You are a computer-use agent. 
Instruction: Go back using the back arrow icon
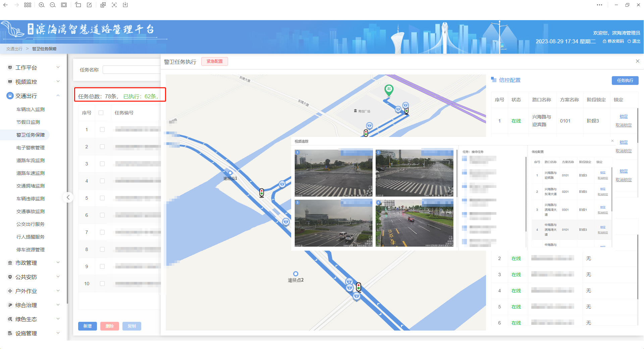click(x=5, y=5)
